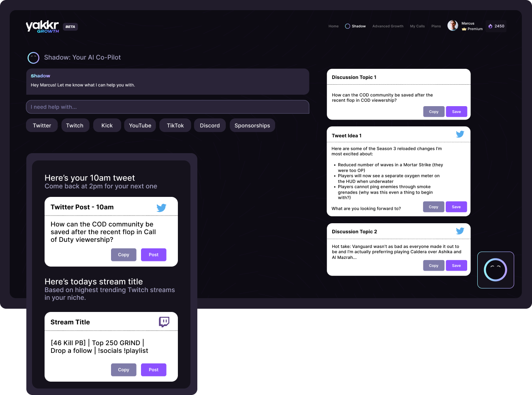Click Shadow face icon beside Co-Pilot heading
Image resolution: width=532 pixels, height=395 pixels.
click(x=33, y=58)
